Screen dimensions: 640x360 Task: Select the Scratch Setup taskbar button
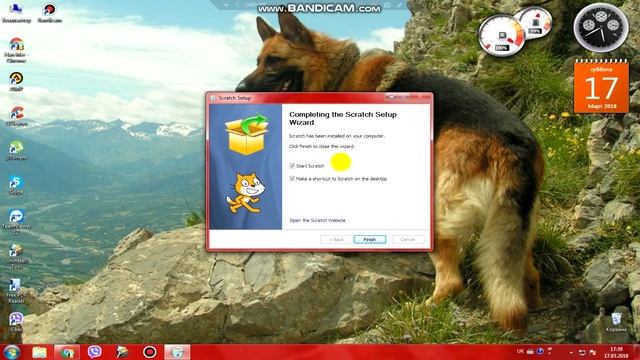pos(177,352)
